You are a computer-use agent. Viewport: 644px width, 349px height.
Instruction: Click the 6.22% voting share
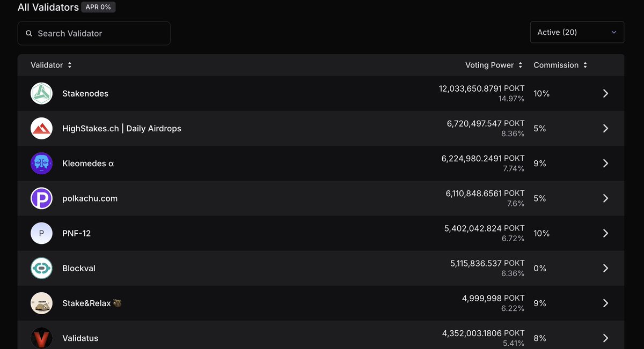[x=513, y=308]
